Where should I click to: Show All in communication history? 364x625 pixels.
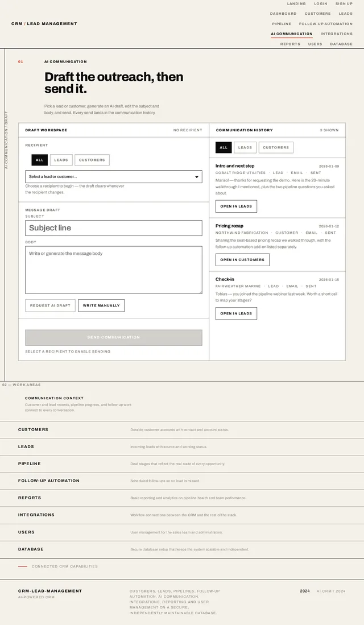[x=224, y=147]
